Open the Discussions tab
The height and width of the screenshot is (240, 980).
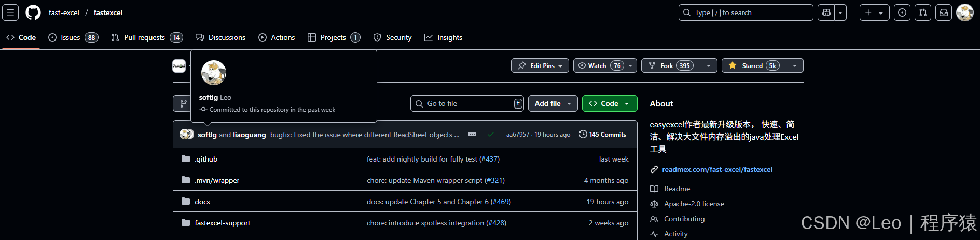click(220, 37)
